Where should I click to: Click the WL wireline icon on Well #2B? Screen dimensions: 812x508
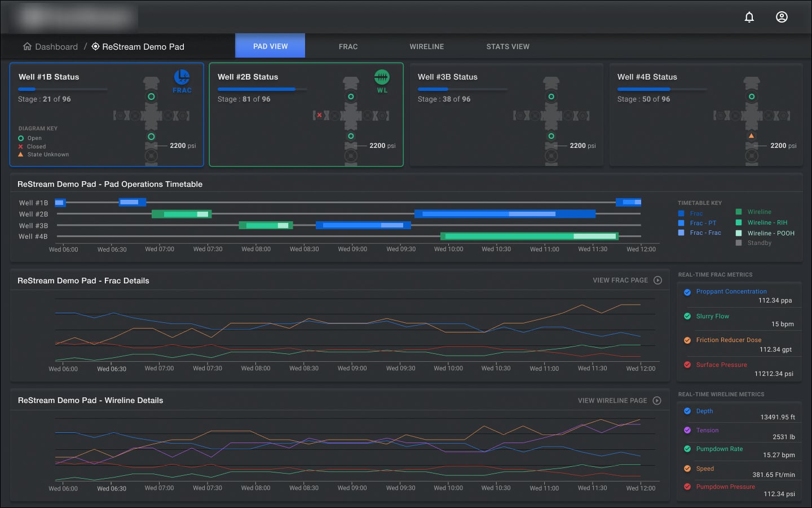(382, 77)
